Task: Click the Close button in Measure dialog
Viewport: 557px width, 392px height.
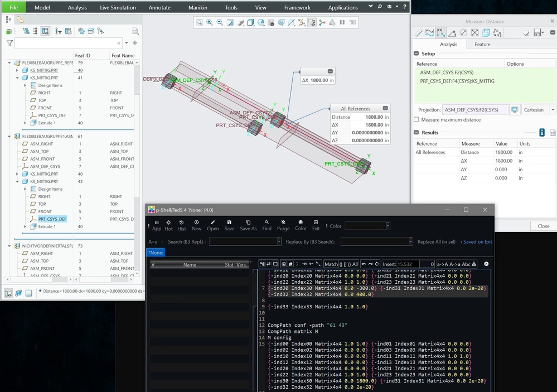Action: pos(543,226)
